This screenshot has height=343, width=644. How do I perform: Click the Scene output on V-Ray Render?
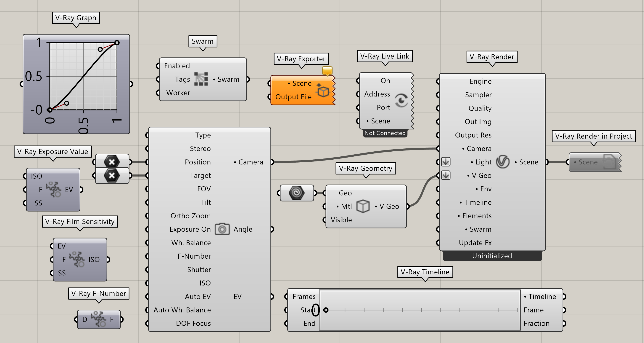pos(526,162)
